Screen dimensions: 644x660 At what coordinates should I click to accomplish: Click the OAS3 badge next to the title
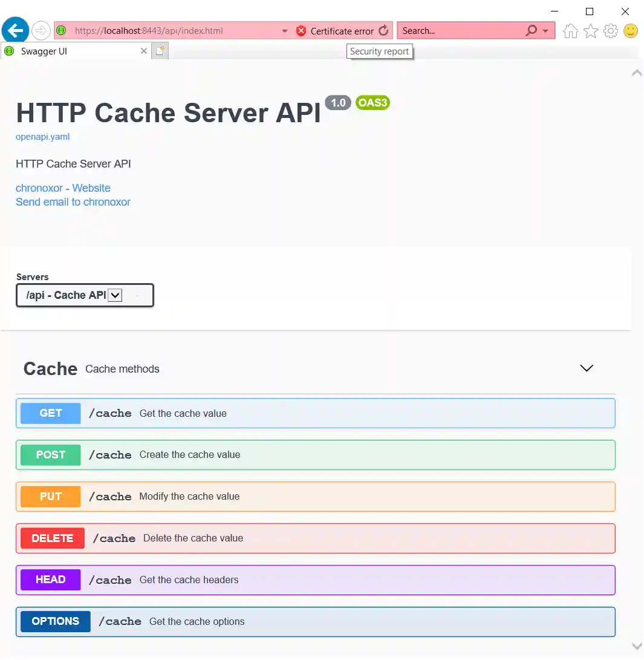coord(372,102)
